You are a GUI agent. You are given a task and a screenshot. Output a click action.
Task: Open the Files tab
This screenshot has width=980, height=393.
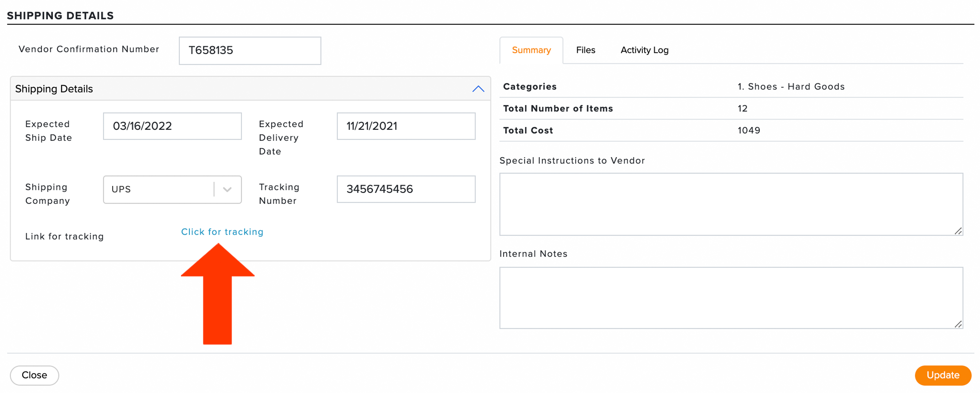pyautogui.click(x=585, y=50)
